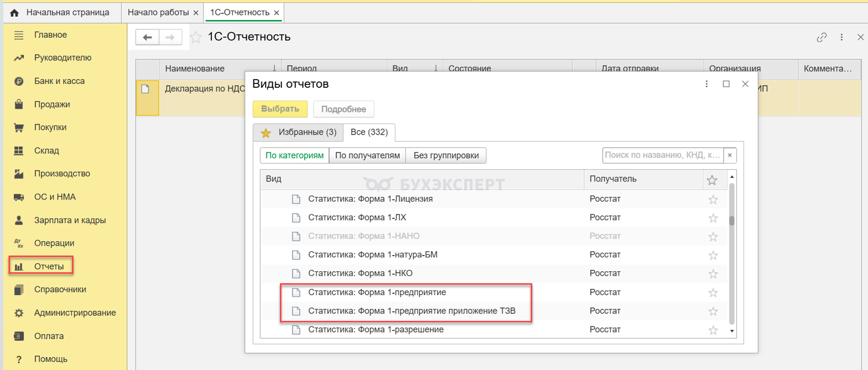The image size is (868, 370).
Task: Select Статистика: Форма 1-натура-БМ row
Action: coord(494,255)
